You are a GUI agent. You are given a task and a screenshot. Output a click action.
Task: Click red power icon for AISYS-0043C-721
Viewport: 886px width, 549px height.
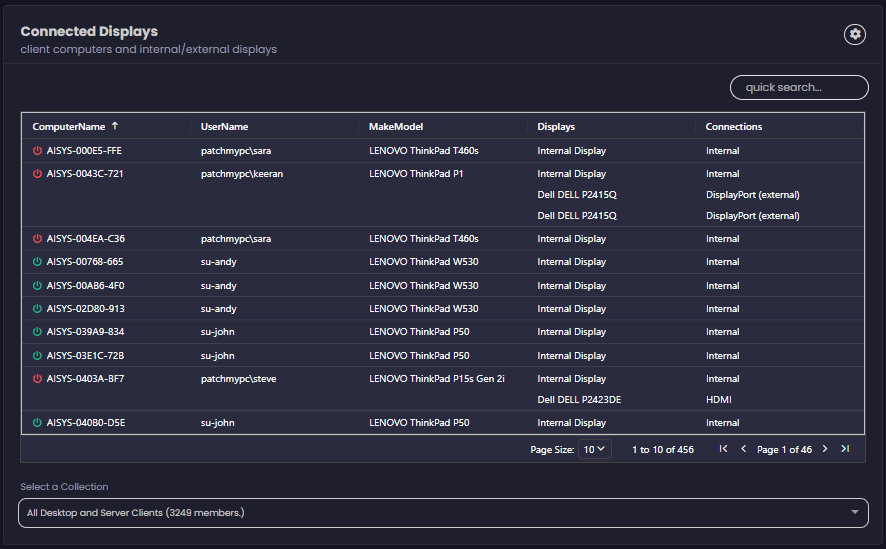click(x=38, y=174)
